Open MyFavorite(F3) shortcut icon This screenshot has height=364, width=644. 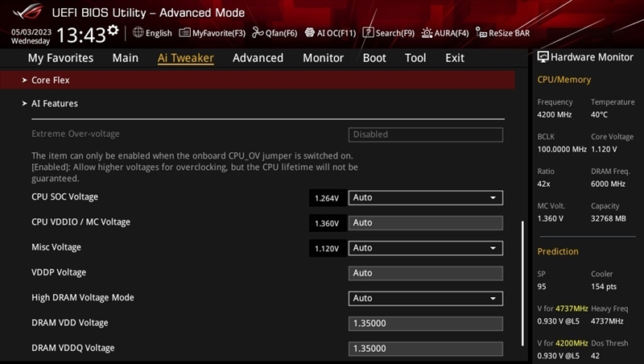tap(185, 33)
